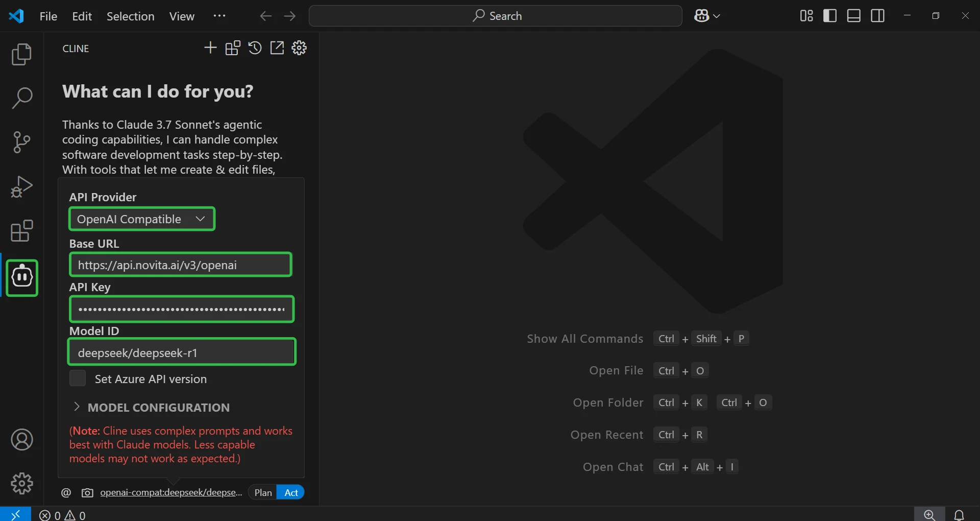The image size is (980, 521).
Task: Open Cline task history icon
Action: (255, 48)
